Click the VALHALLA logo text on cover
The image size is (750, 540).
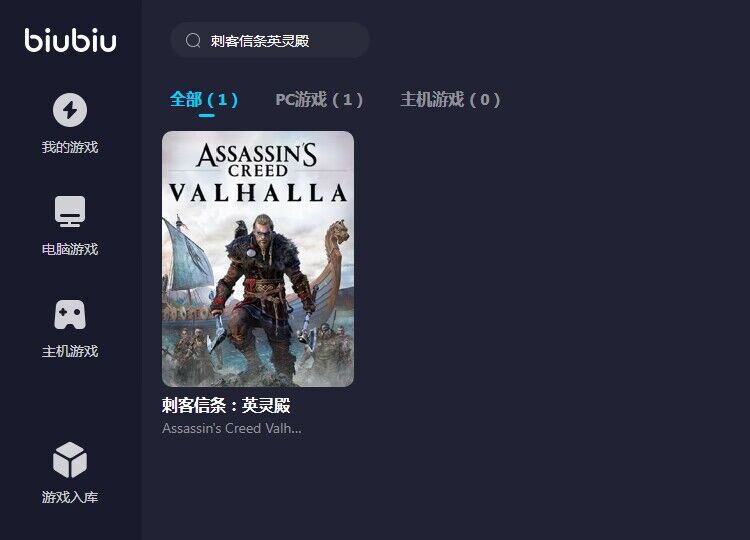pyautogui.click(x=258, y=193)
